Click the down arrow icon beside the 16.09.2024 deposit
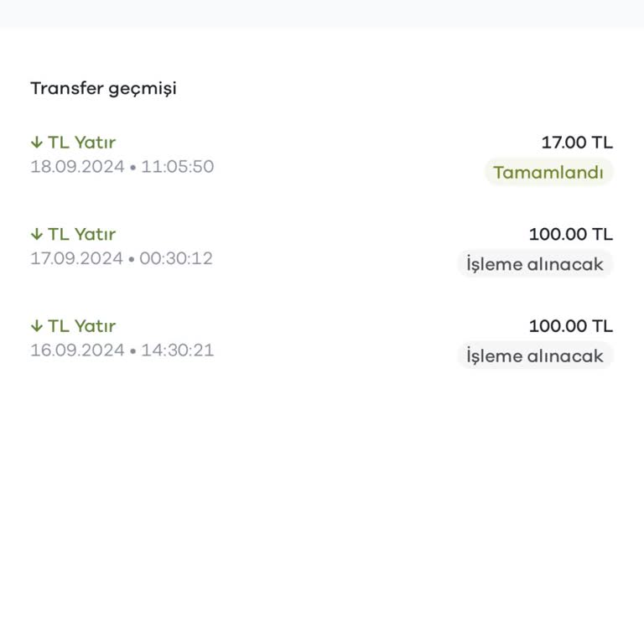Screen dimensions: 644x644 coord(36,326)
